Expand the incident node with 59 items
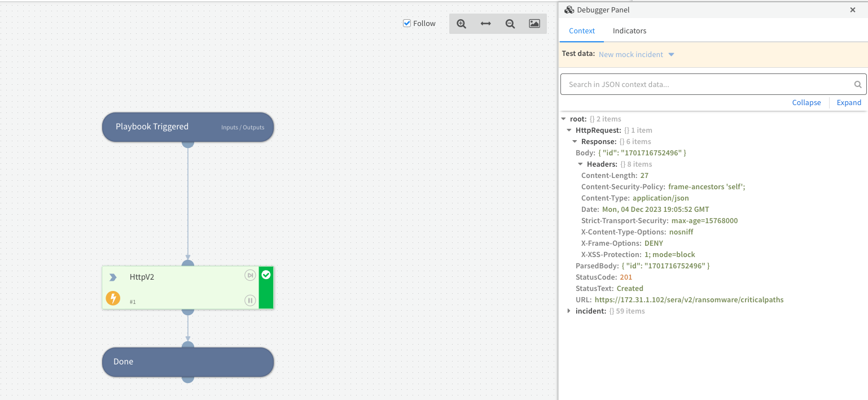Screen dimensions: 868x400 569,311
